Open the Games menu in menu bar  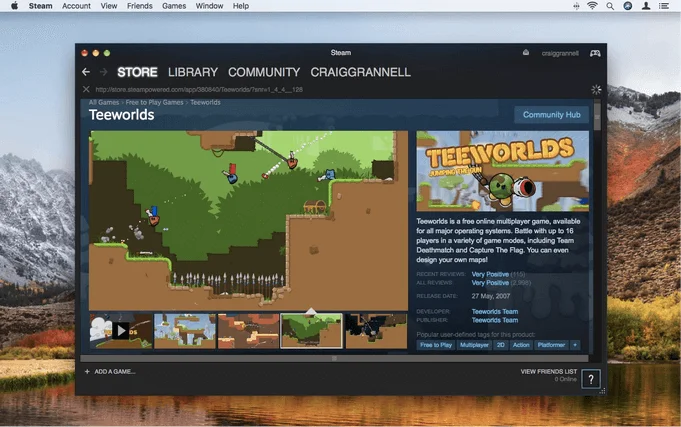174,6
